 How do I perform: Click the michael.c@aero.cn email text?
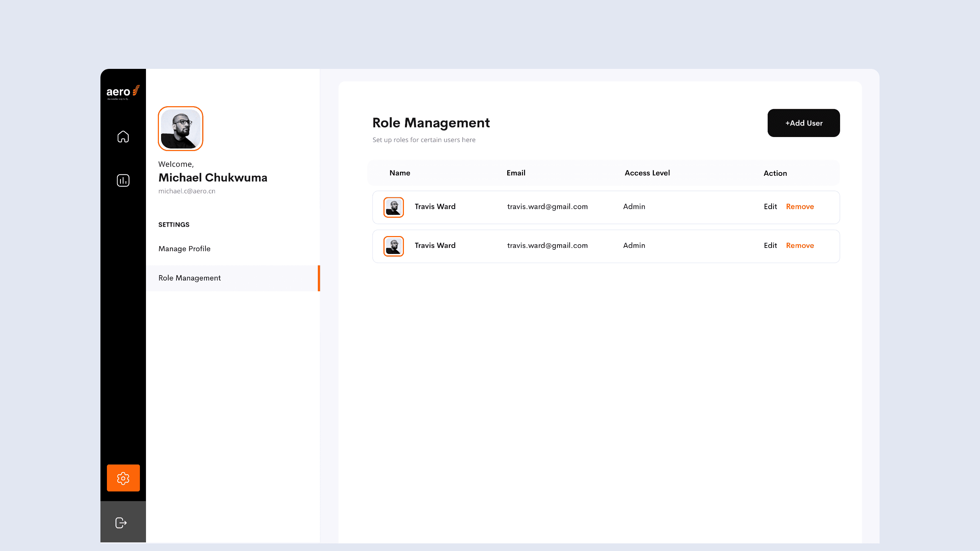(187, 191)
